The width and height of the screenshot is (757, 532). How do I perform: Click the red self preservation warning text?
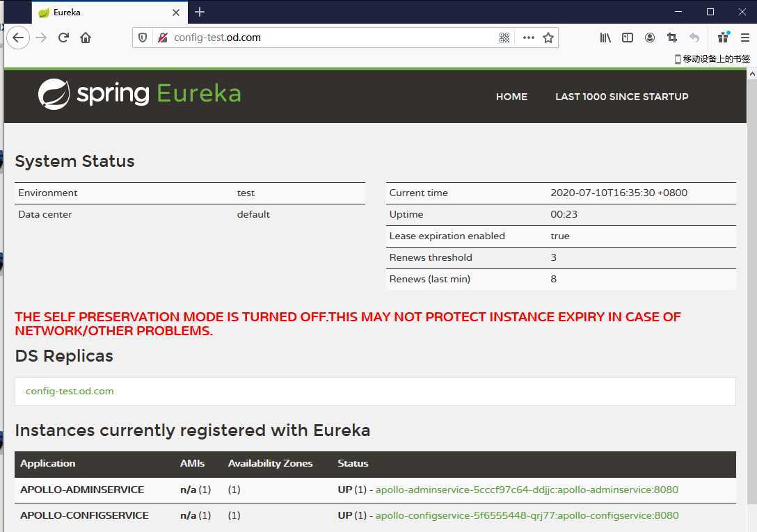pyautogui.click(x=348, y=323)
